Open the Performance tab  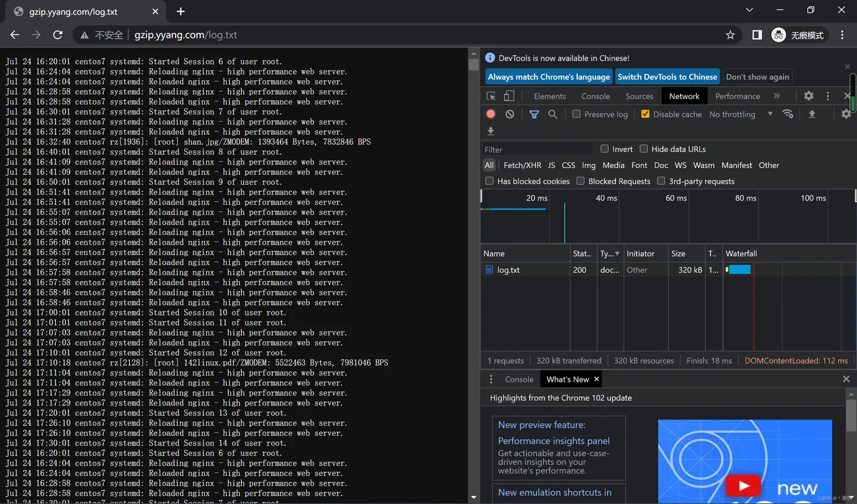(738, 96)
